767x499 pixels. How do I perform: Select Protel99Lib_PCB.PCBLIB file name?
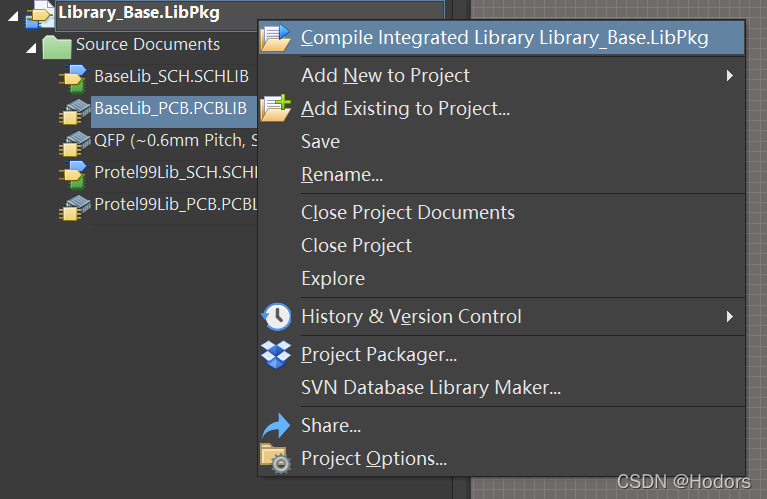176,204
